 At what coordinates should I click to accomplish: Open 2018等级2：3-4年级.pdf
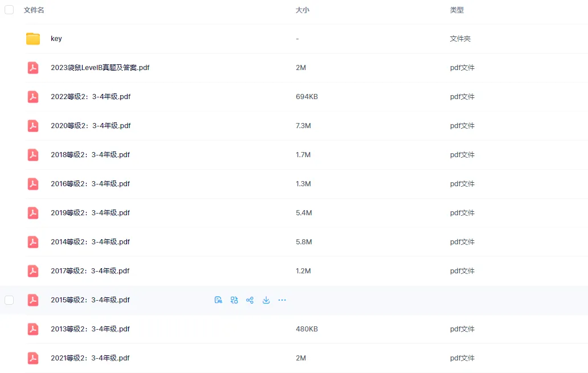point(91,155)
